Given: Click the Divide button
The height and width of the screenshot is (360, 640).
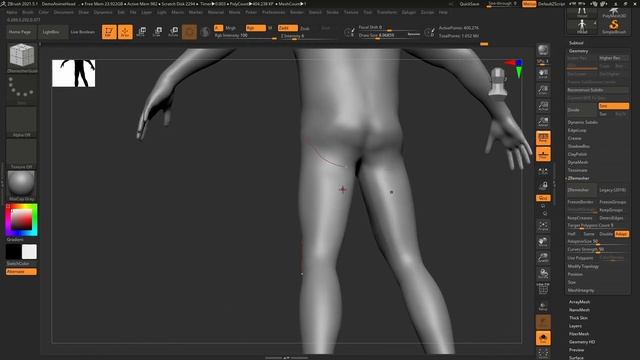Looking at the screenshot, I should tap(581, 110).
